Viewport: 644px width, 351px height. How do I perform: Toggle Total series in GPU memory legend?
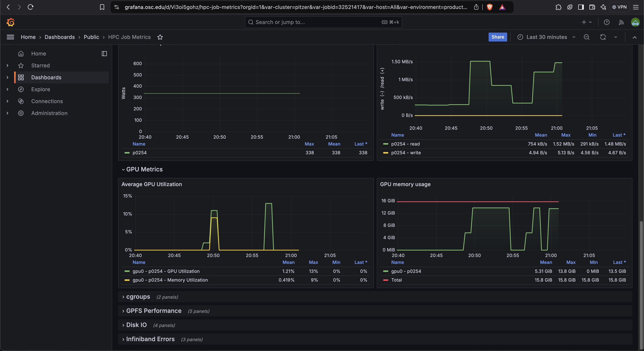[x=396, y=280]
